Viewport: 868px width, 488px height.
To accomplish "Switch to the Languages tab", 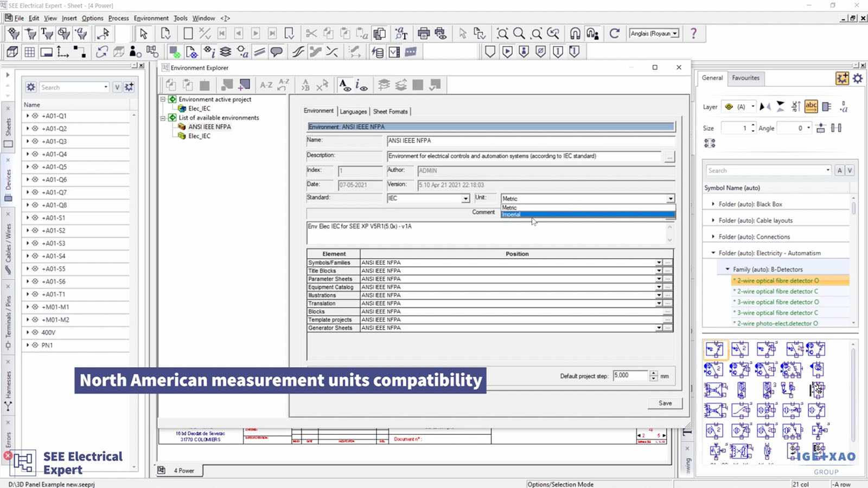I will 353,111.
